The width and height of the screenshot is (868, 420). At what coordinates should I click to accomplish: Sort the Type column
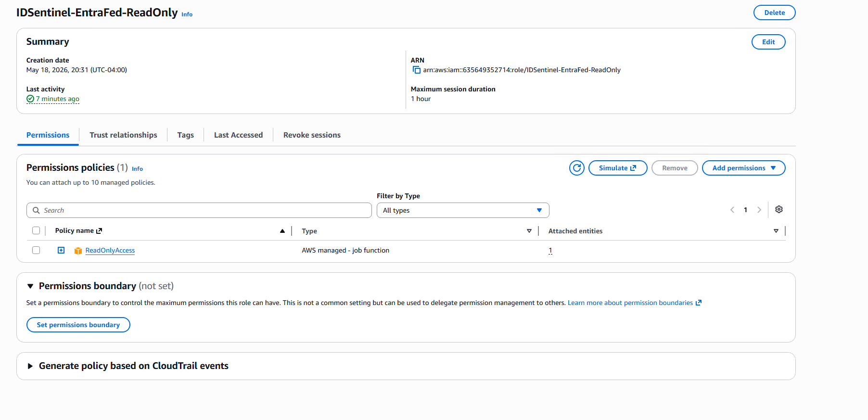pyautogui.click(x=529, y=231)
